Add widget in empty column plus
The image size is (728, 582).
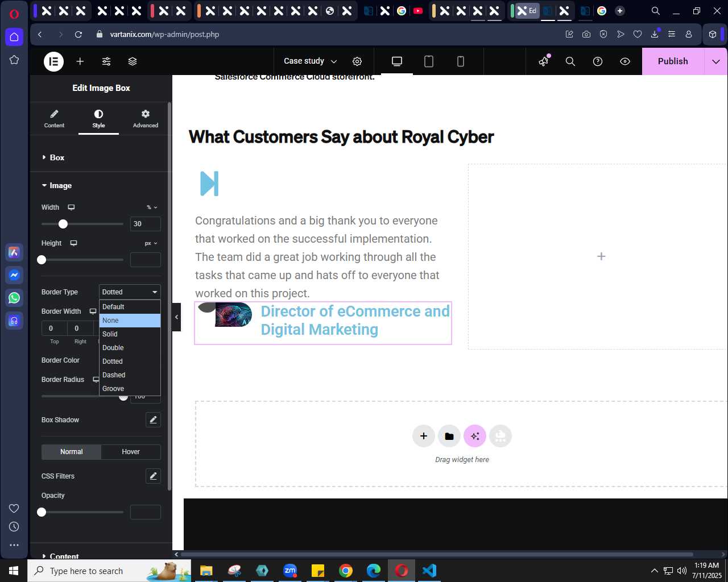(601, 256)
